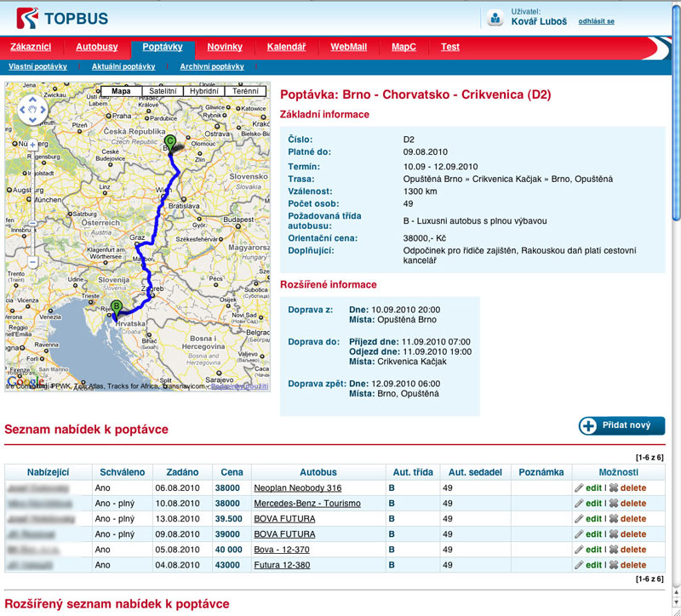Click the green map marker C at Brno
This screenshot has width=681, height=616.
pyautogui.click(x=169, y=142)
